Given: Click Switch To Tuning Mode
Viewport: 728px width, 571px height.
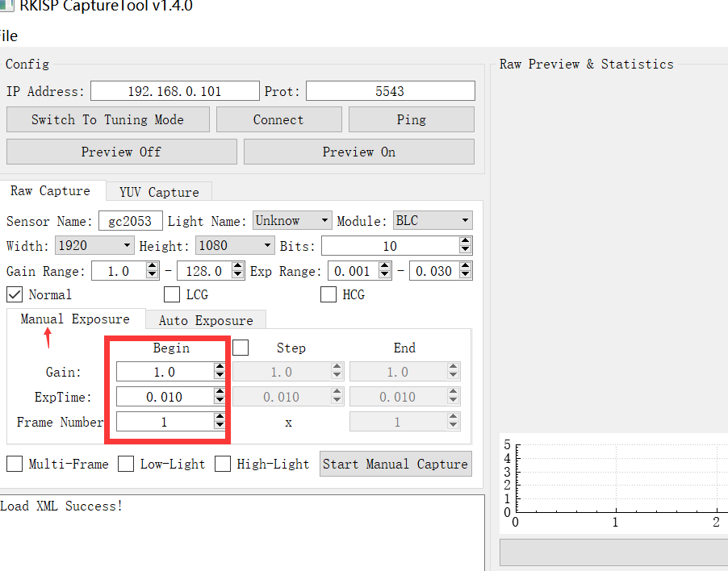Looking at the screenshot, I should (x=108, y=119).
